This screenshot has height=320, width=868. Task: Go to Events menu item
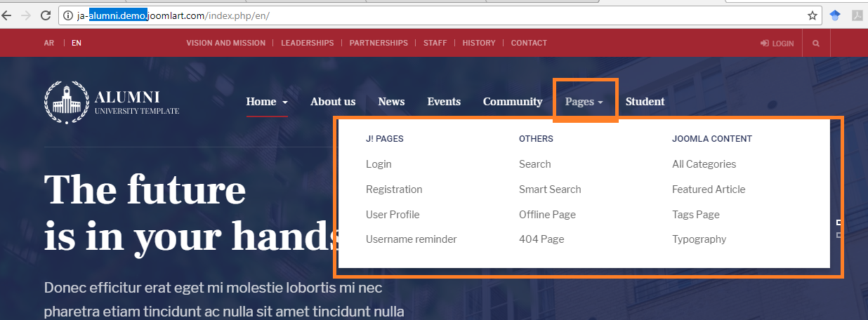point(444,102)
